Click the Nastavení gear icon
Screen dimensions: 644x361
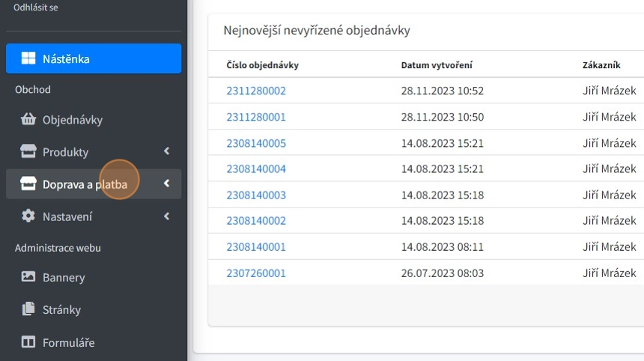point(28,216)
